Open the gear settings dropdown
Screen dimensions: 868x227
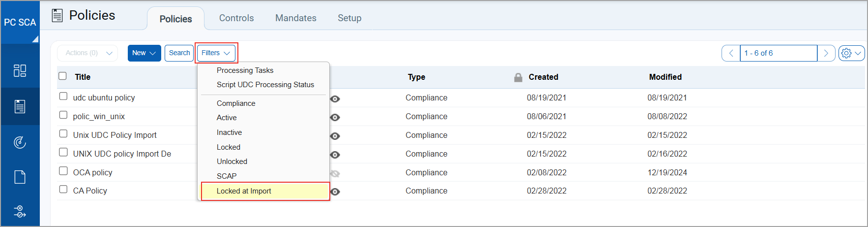[x=851, y=53]
